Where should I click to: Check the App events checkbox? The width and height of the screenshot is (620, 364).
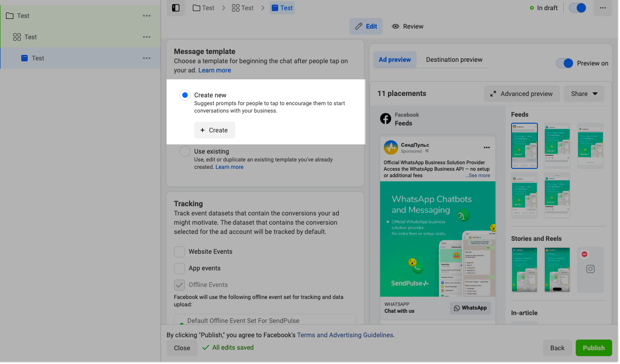(179, 268)
